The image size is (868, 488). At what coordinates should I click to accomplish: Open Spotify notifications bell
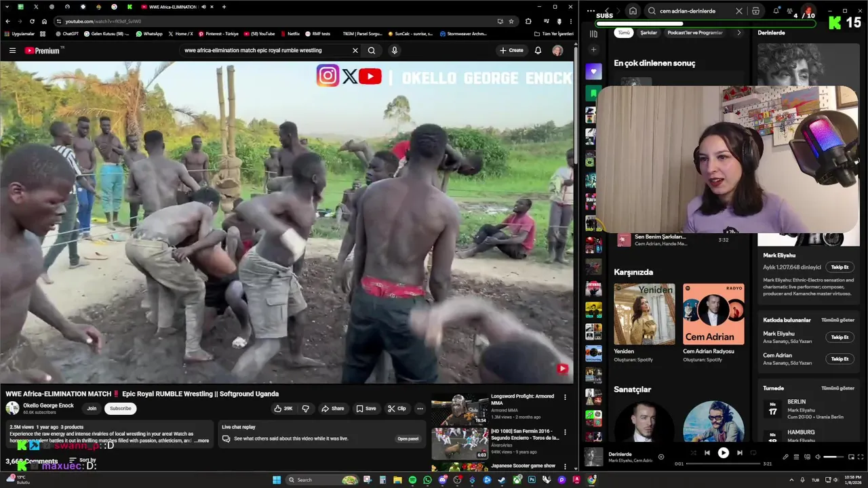pyautogui.click(x=775, y=11)
